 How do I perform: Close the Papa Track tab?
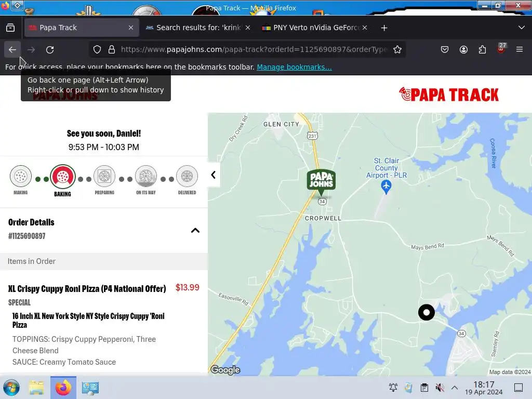pyautogui.click(x=131, y=28)
